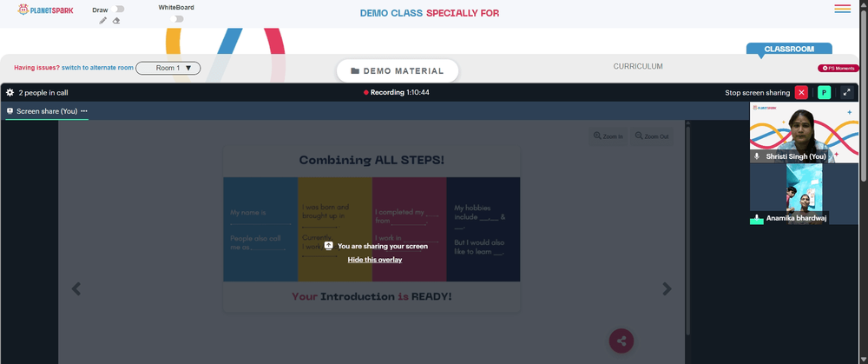Click the Recording 1:10:44 indicator
Screen dimensions: 868x364
pos(397,93)
